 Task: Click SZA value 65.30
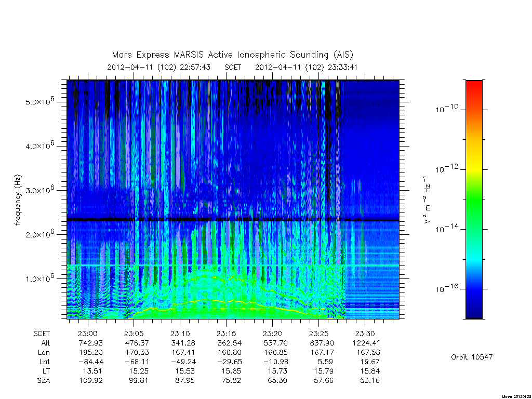point(277,381)
